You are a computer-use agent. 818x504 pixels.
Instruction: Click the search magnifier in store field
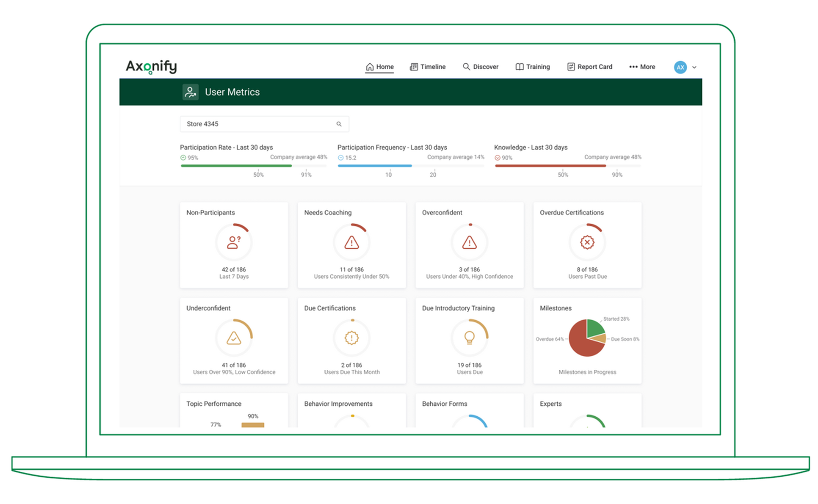(x=339, y=124)
